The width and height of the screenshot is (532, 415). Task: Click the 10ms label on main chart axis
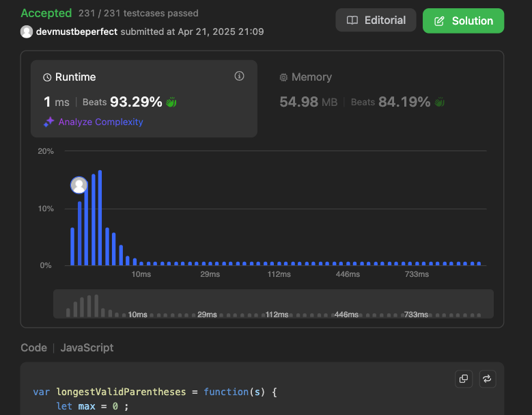point(141,274)
